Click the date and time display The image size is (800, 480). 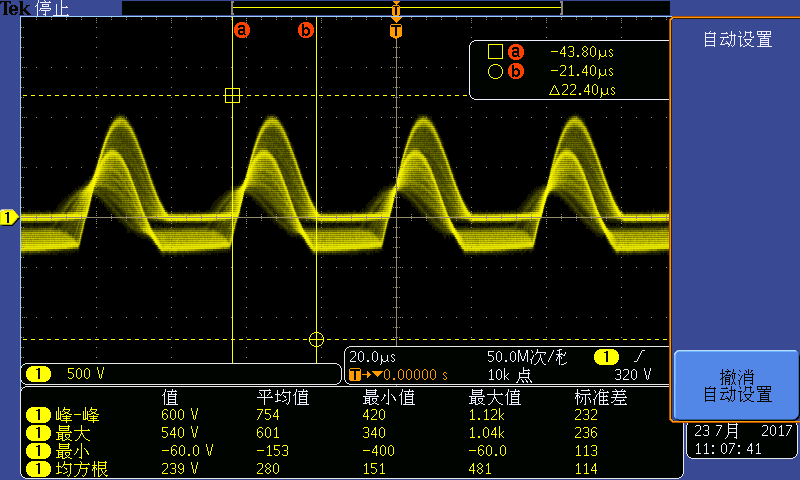click(x=742, y=440)
